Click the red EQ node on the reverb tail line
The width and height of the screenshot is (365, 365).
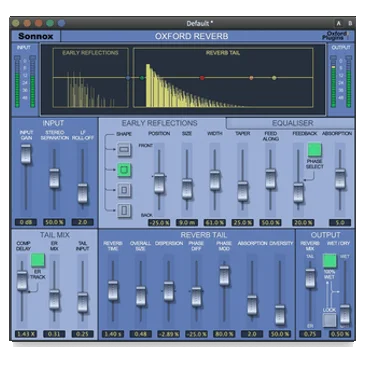pyautogui.click(x=202, y=78)
